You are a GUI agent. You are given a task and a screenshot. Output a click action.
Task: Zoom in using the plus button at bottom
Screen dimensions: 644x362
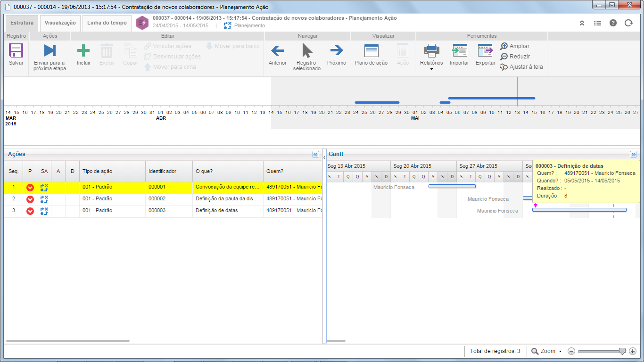pos(633,351)
